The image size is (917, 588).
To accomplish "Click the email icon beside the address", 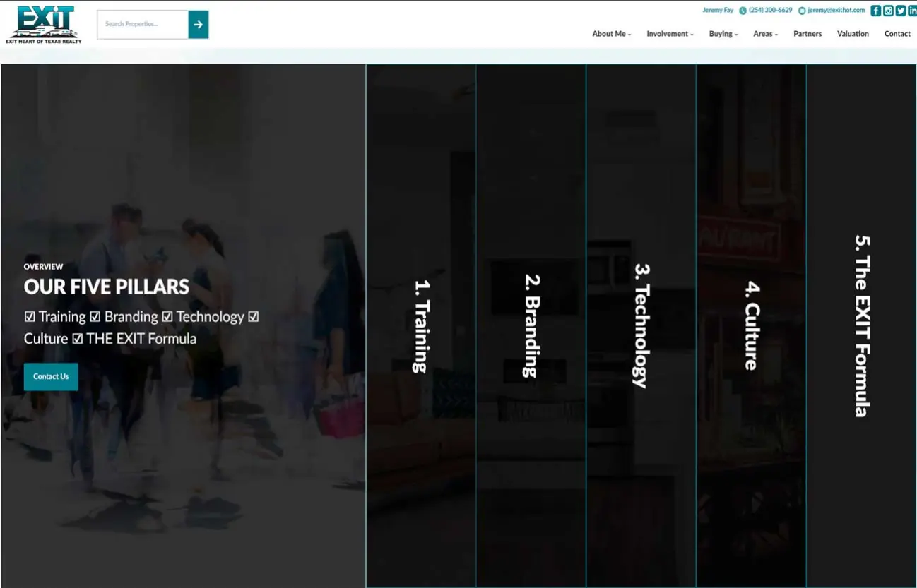I will point(802,11).
